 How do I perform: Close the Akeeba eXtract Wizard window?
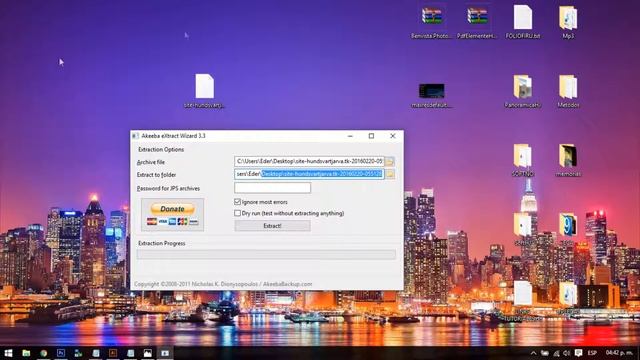tap(393, 136)
